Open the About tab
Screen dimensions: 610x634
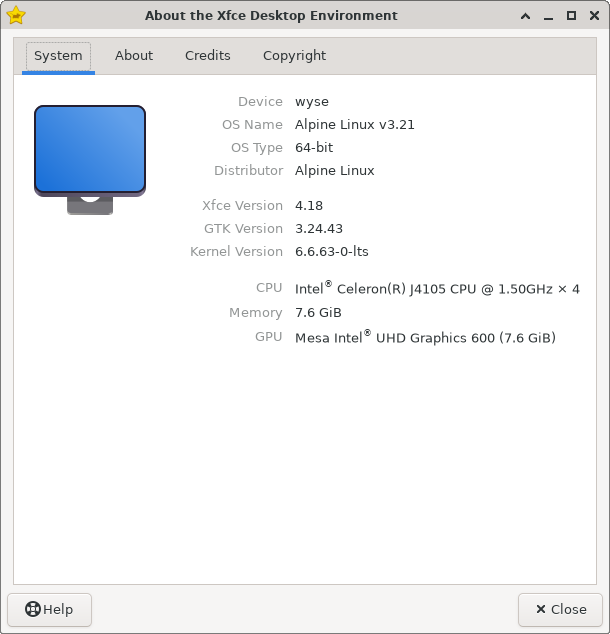click(x=134, y=56)
